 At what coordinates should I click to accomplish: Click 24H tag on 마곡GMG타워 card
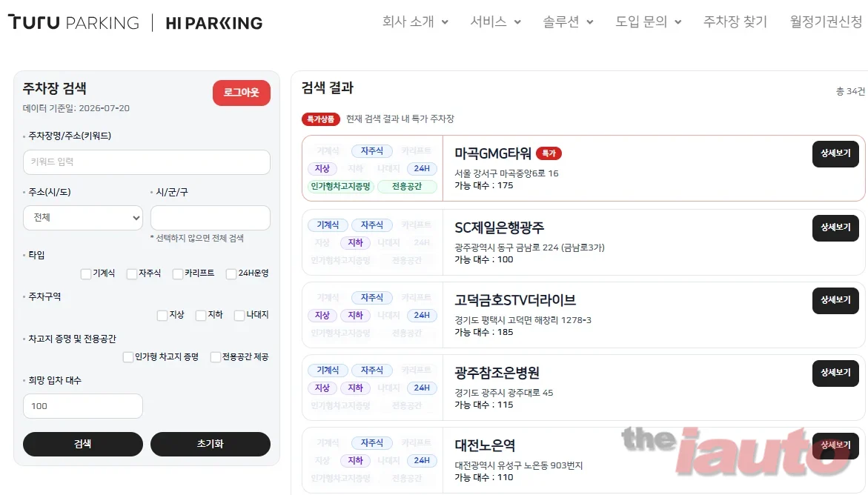(422, 168)
